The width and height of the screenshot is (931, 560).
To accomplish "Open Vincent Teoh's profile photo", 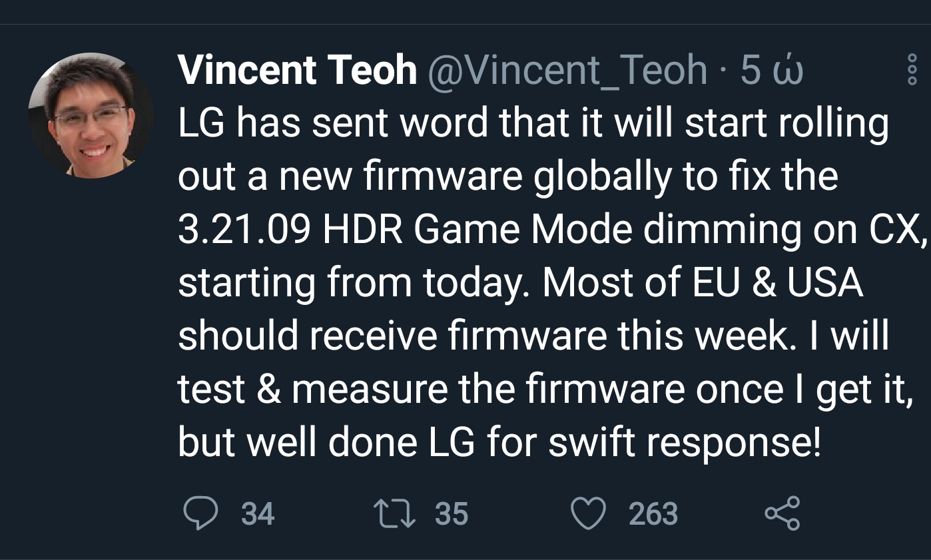I will pyautogui.click(x=91, y=115).
